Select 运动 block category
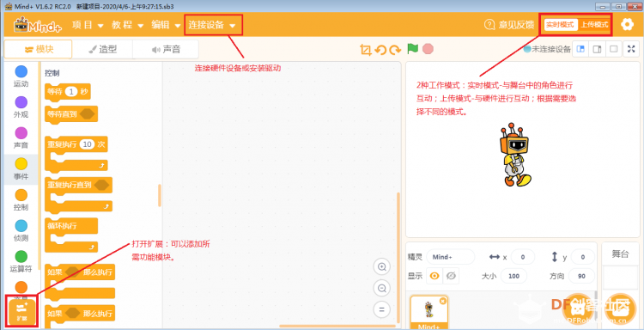This screenshot has width=644, height=330. (x=21, y=76)
